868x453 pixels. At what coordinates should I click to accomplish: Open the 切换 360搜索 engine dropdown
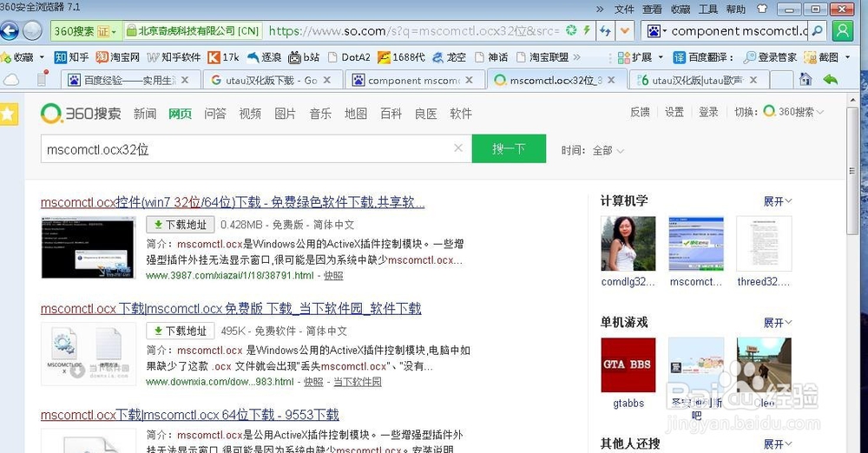792,112
